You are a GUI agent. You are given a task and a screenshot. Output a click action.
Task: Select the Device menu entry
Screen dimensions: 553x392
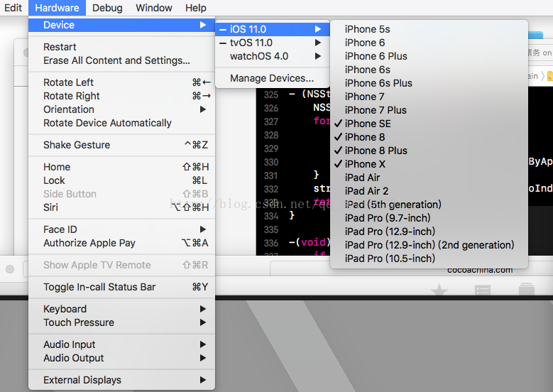click(x=121, y=25)
